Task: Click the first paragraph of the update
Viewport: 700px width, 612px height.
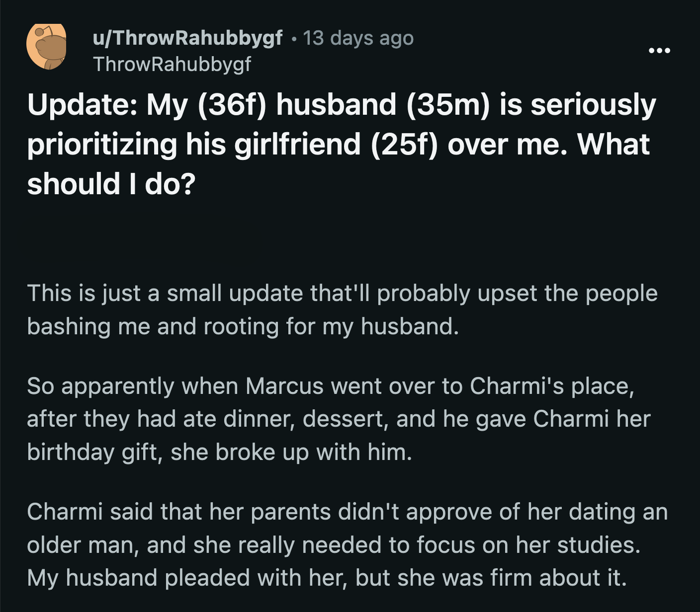Action: tap(343, 309)
